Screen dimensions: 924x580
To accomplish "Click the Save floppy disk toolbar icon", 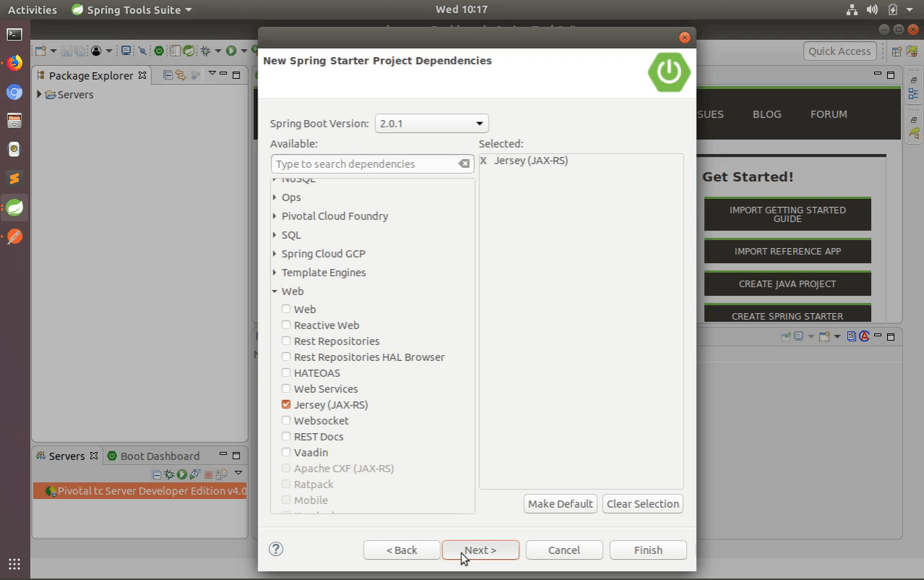I will (x=67, y=51).
